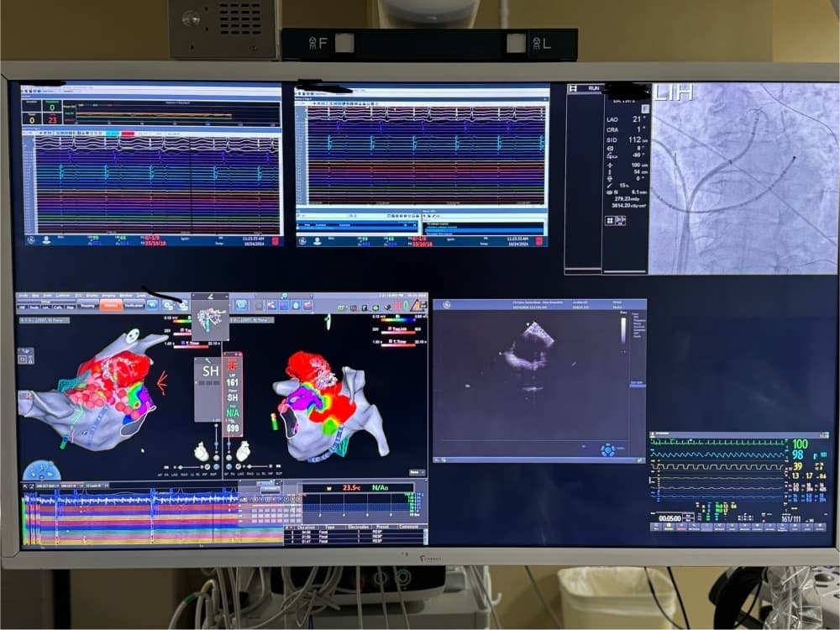Click the blue circular navigation widget at map corner

(x=42, y=471)
